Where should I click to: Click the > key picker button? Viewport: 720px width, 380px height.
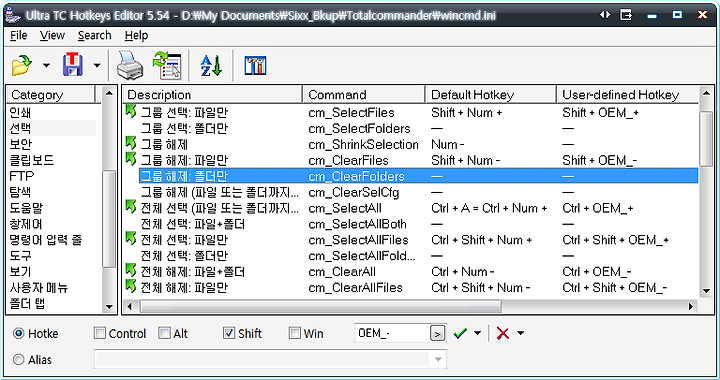point(438,333)
